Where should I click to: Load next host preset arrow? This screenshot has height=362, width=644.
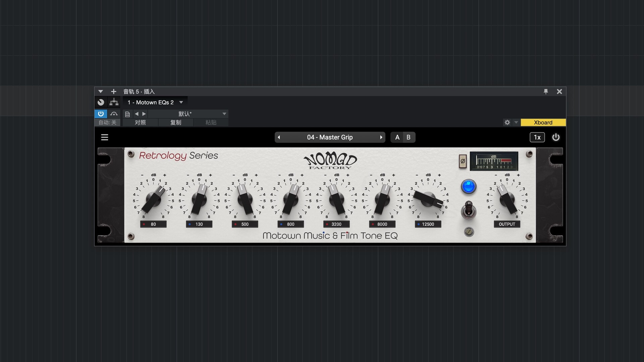144,114
